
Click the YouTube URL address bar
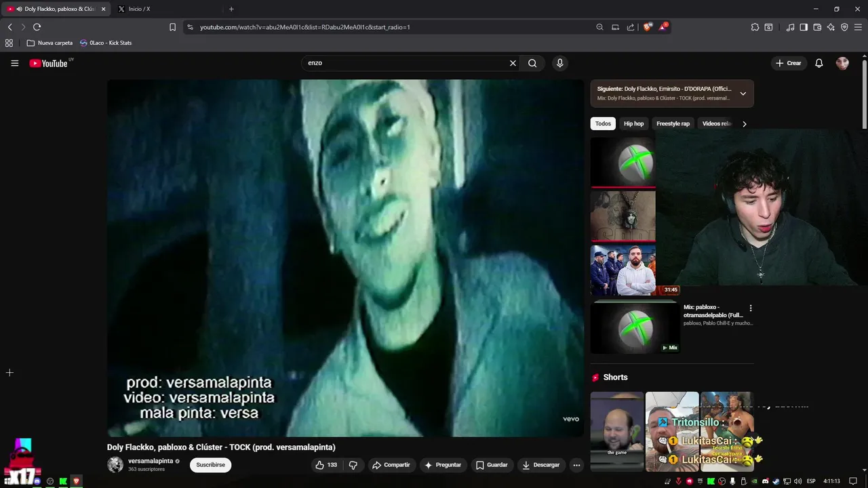coord(393,27)
